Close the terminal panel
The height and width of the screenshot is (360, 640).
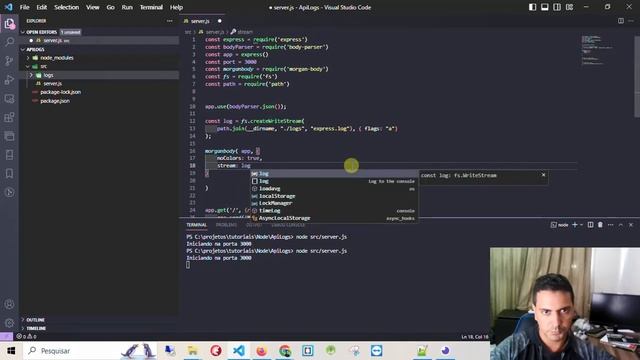coord(631,224)
